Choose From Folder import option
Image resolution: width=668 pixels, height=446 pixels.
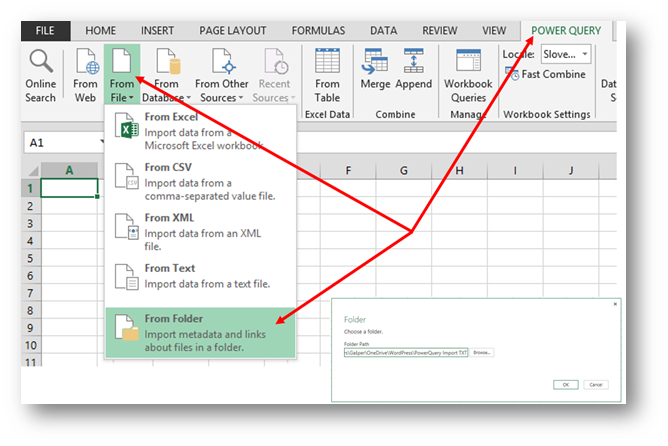point(200,333)
